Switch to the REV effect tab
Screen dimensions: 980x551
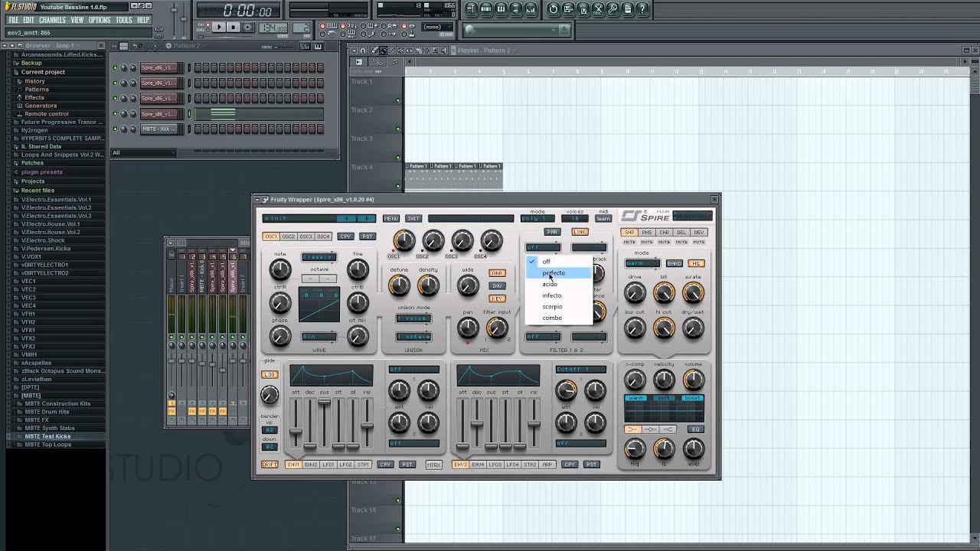(698, 233)
